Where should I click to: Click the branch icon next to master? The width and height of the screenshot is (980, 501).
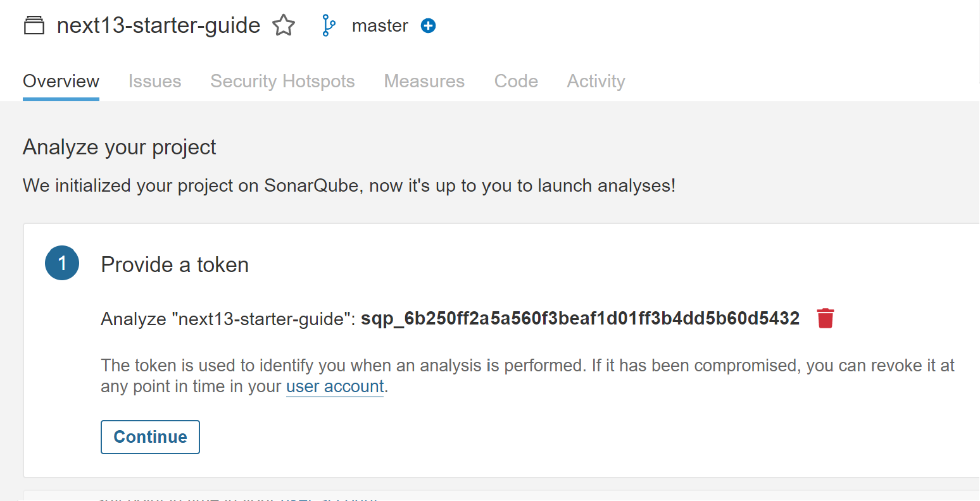click(x=329, y=26)
